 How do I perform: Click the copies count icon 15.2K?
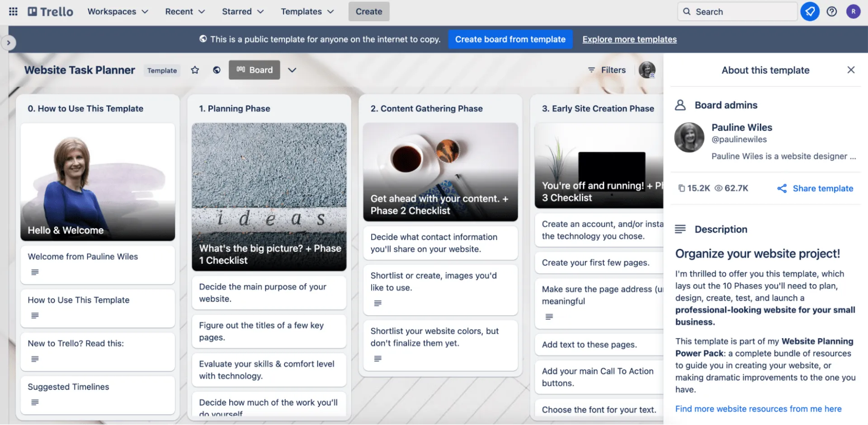[x=681, y=188]
